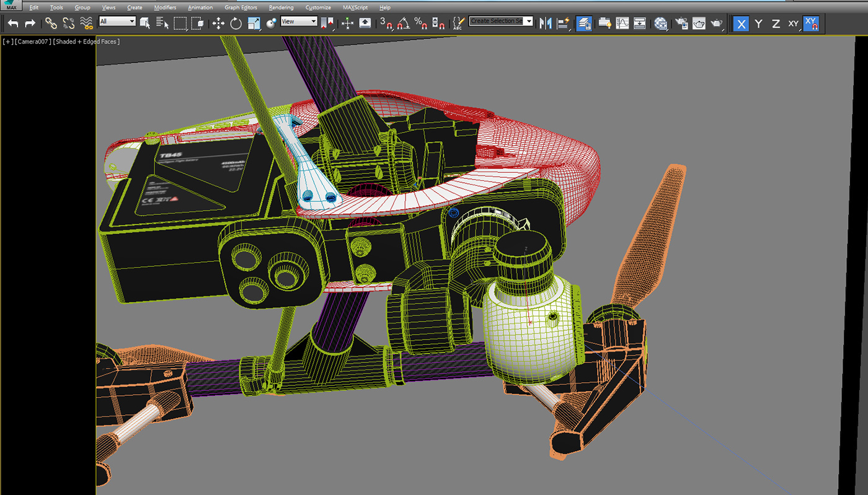Undo the last action
This screenshot has height=495, width=868.
11,23
